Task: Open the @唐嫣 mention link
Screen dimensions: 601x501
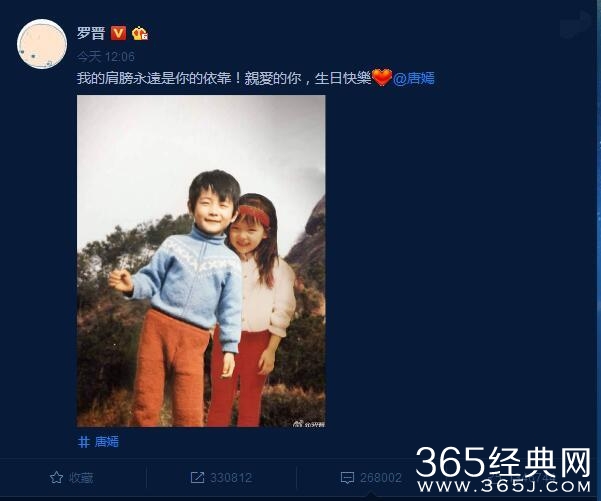Action: (414, 78)
